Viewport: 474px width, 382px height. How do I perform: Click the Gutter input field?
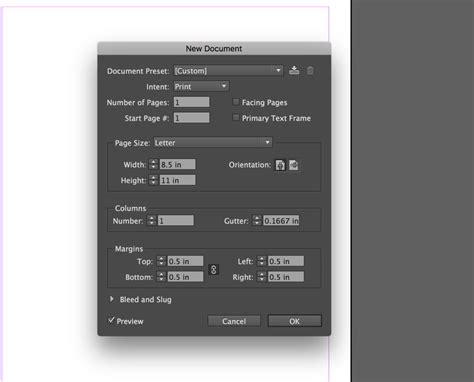(281, 220)
